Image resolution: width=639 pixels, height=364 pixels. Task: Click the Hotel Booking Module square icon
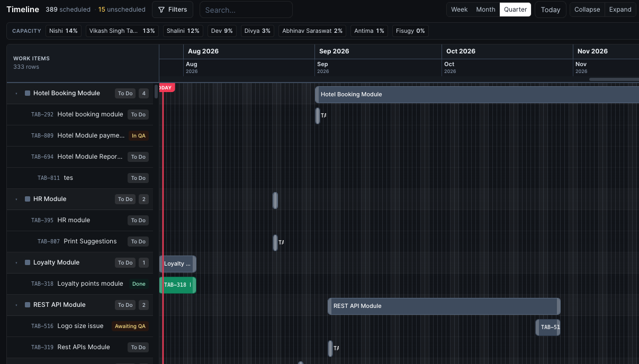pos(28,93)
